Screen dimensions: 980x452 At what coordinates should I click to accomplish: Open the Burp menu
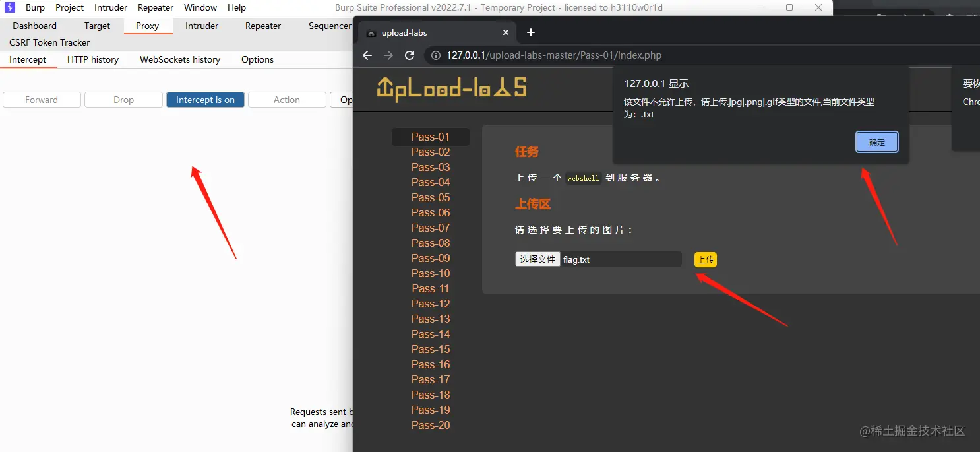pyautogui.click(x=35, y=7)
